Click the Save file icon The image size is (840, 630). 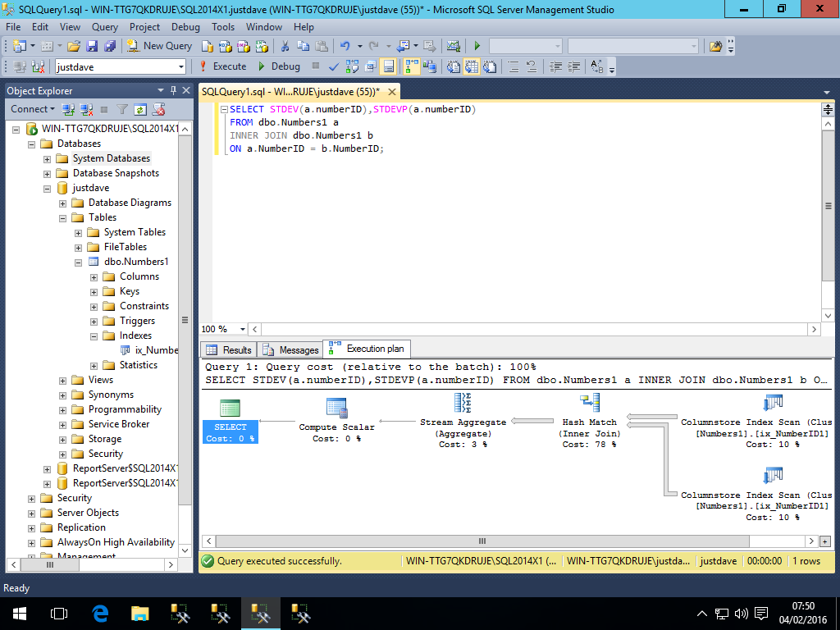[x=92, y=46]
